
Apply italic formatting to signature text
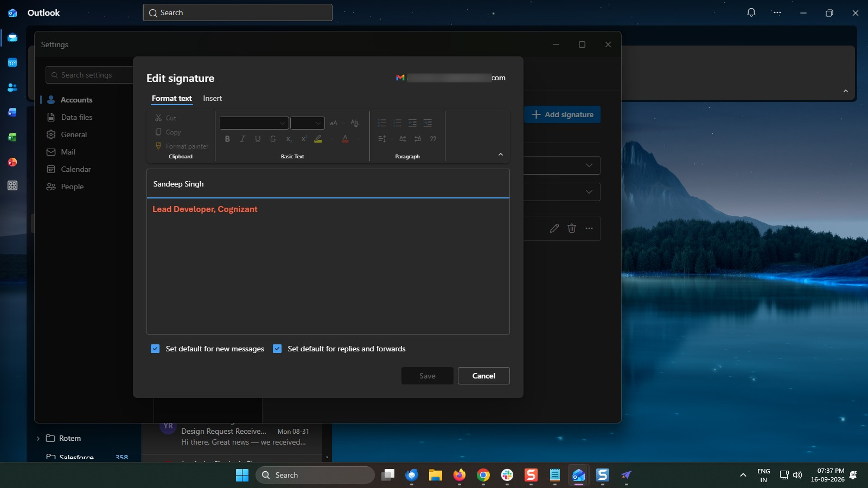242,139
